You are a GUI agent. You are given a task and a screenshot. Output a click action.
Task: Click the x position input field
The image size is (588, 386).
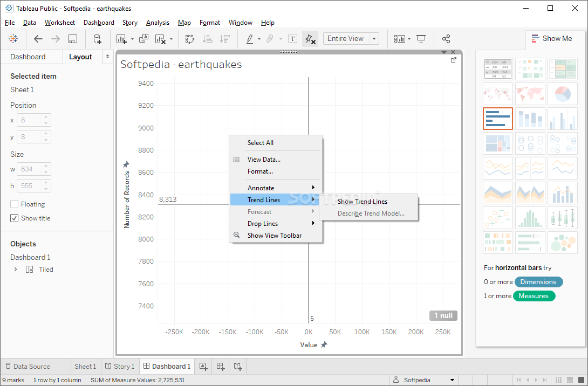[30, 120]
